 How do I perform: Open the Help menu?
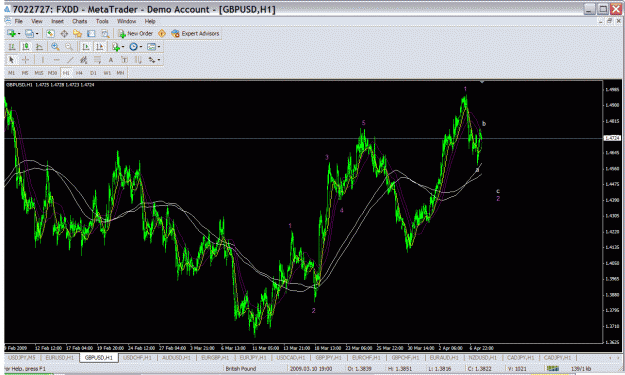point(150,21)
